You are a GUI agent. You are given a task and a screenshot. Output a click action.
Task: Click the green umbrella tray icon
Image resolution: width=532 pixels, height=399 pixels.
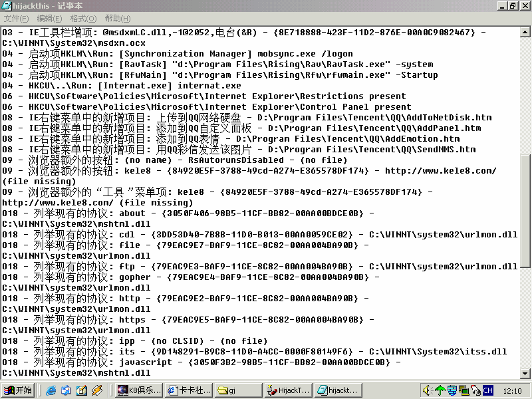pos(440,390)
